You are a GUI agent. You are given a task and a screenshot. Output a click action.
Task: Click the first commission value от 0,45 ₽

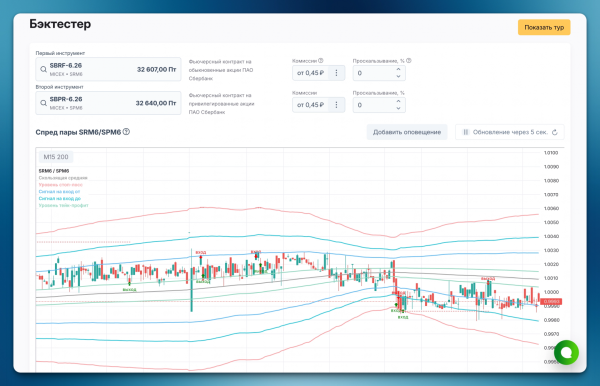pos(310,73)
